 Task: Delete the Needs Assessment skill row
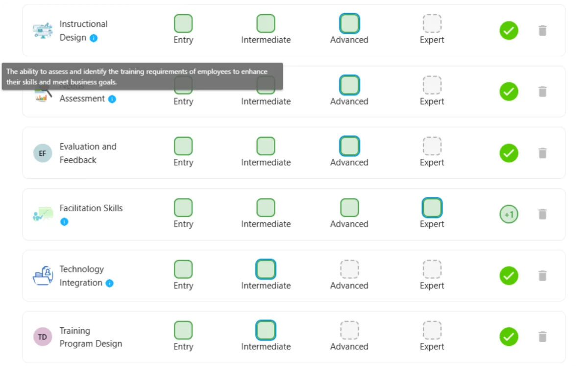click(542, 92)
